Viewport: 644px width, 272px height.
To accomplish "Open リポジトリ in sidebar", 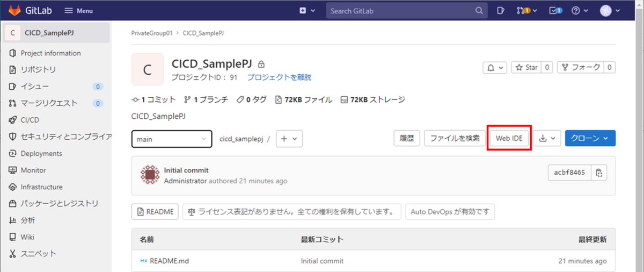I will [x=38, y=70].
